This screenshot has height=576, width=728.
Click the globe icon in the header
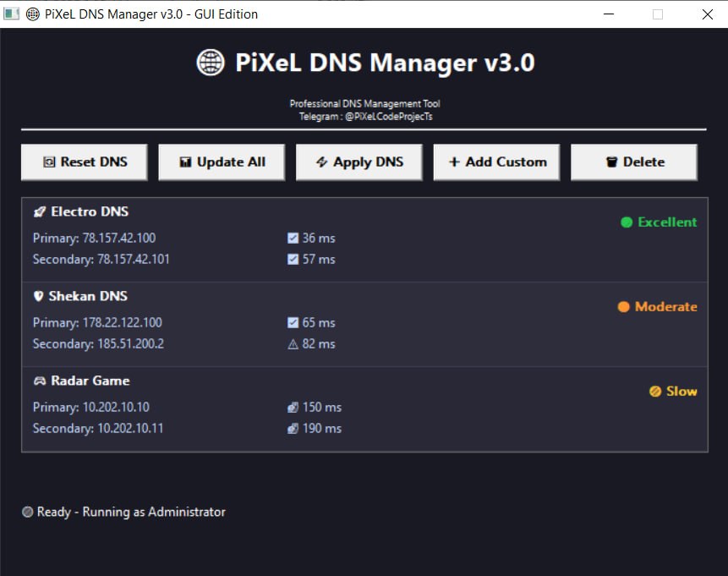[x=210, y=62]
